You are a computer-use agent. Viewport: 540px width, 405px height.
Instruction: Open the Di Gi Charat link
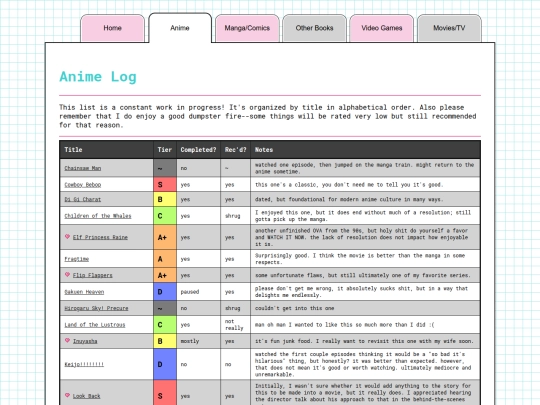83,199
